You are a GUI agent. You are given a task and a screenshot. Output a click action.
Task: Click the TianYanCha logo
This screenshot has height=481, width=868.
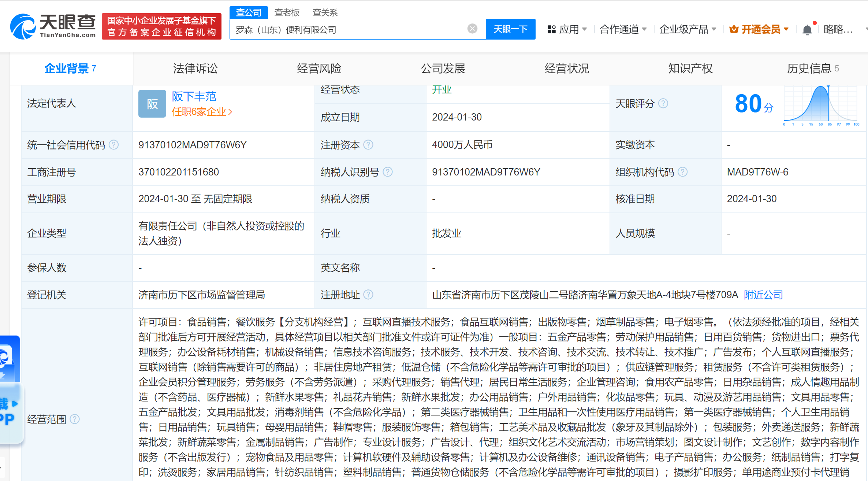53,26
